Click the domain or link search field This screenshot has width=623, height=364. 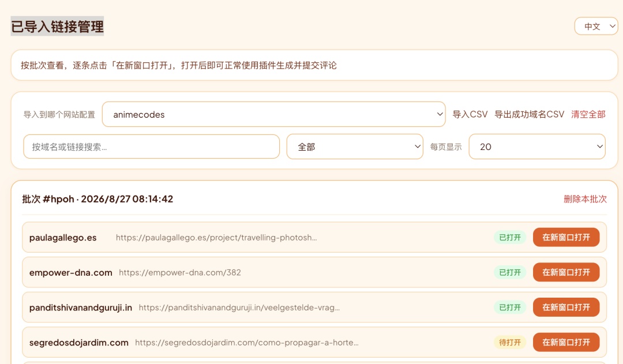(151, 147)
